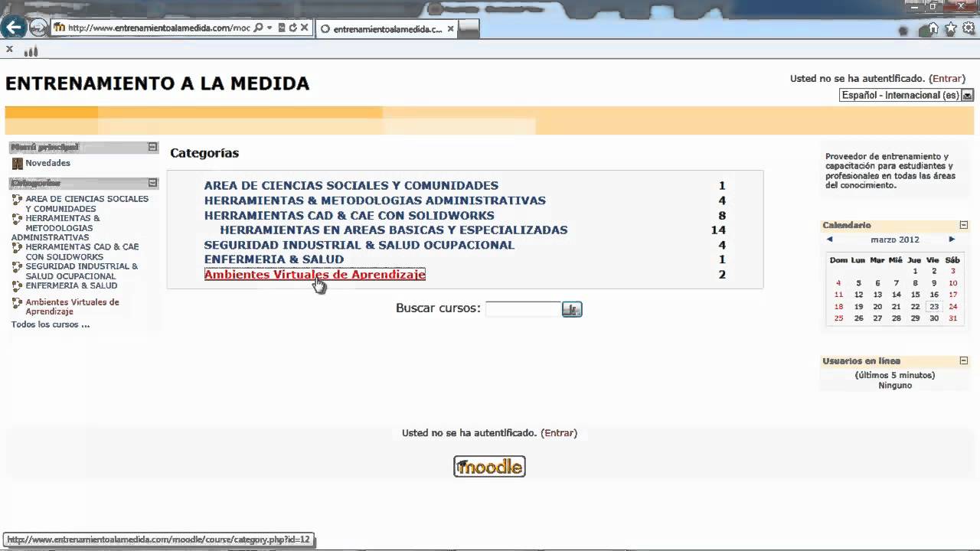The image size is (980, 551).
Task: Open main category SEGURIDAD INDUSTRIAL & SALUD OCUPACIONAL
Action: pos(359,245)
